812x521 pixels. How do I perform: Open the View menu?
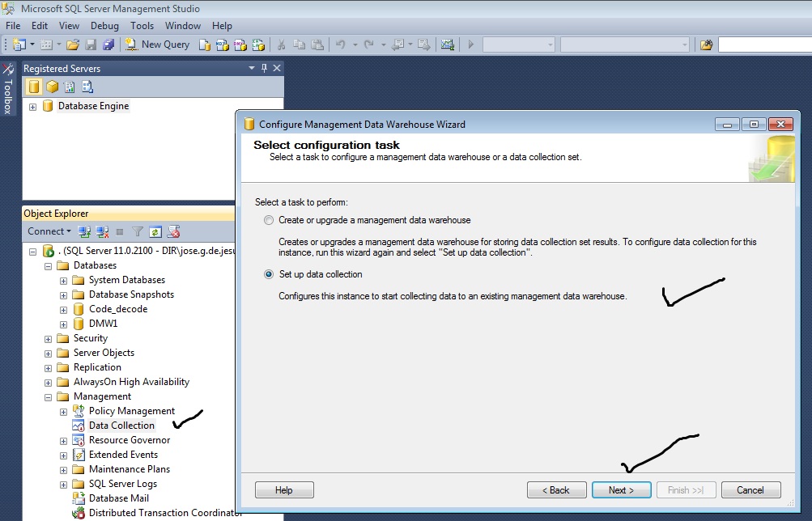pos(69,25)
